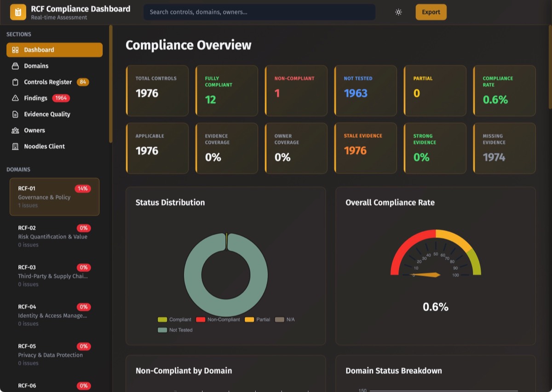
Task: Click the Findings warning triangle icon
Action: [15, 98]
